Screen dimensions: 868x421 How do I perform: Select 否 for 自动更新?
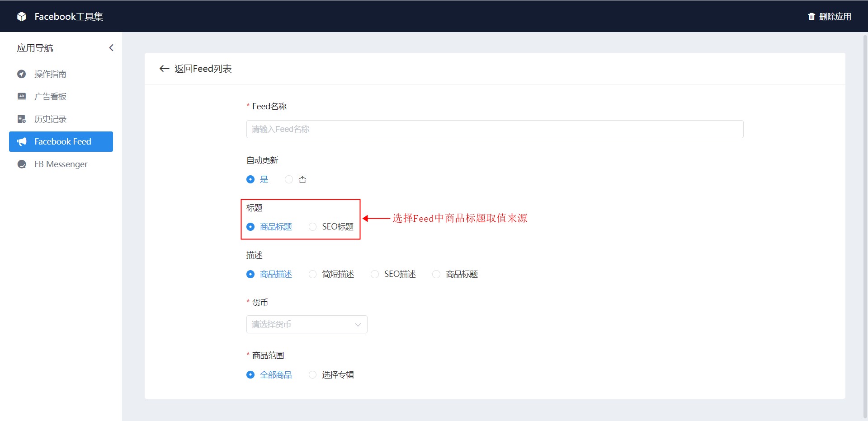296,179
